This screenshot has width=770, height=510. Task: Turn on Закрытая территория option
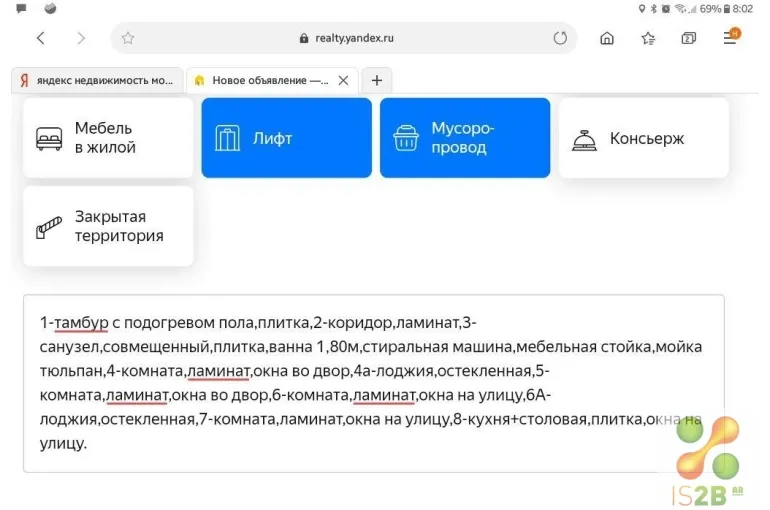click(x=108, y=227)
